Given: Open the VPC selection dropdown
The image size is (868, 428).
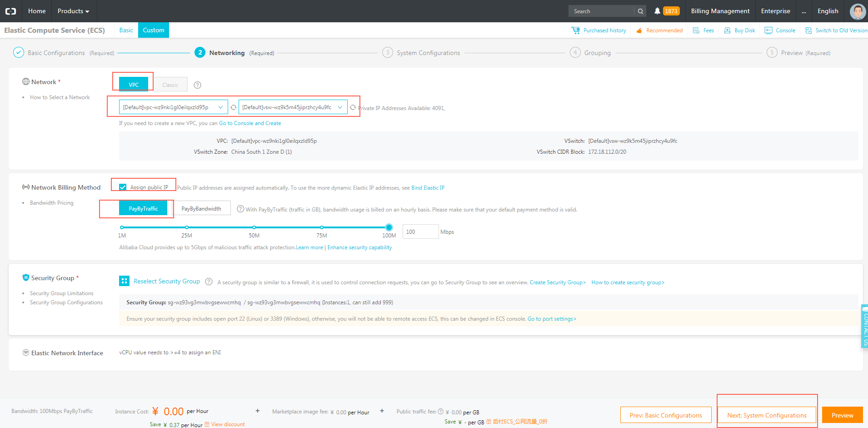Looking at the screenshot, I should tap(173, 107).
